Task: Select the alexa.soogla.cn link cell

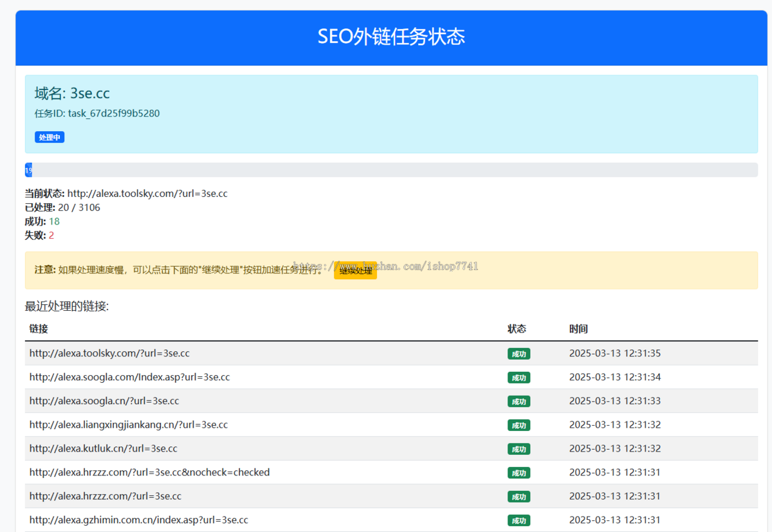Action: click(104, 401)
